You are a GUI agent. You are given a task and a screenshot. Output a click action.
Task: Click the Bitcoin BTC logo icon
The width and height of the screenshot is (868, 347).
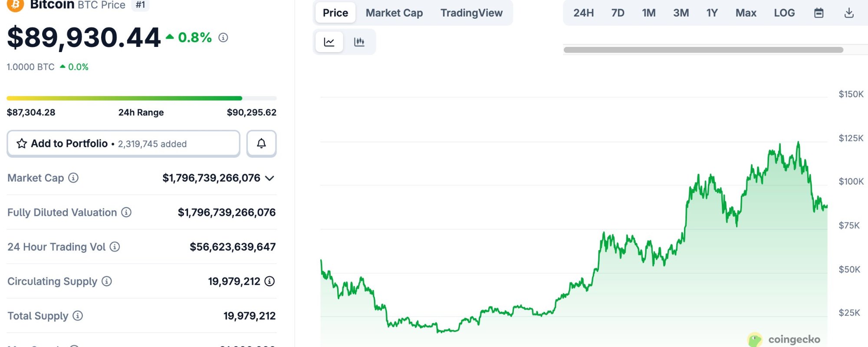(x=16, y=5)
